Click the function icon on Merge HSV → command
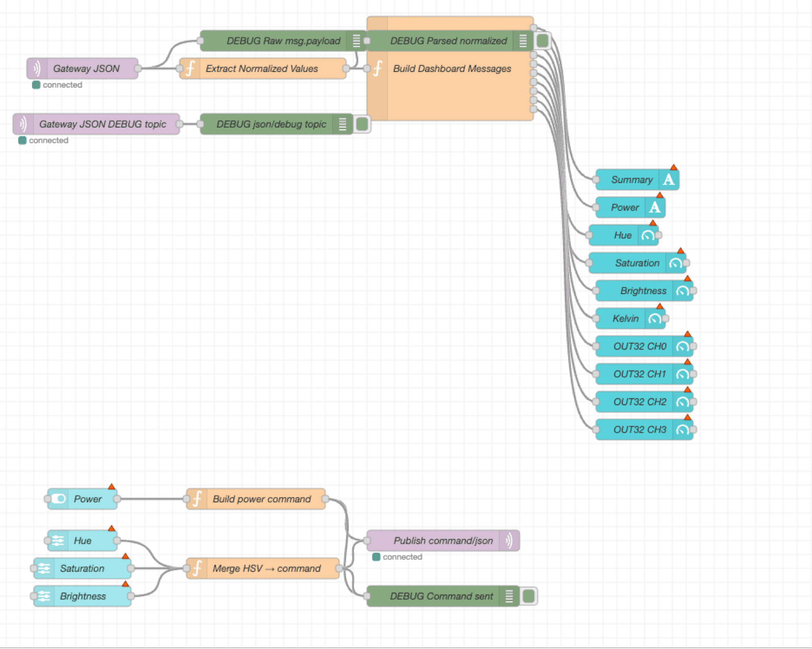Viewport: 812px width, 649px height. (x=197, y=568)
